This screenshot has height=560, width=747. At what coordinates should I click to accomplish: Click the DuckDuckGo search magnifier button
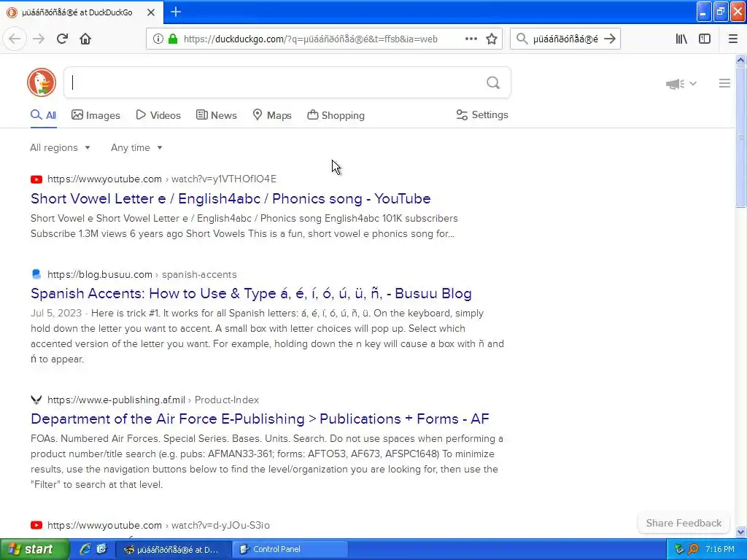(x=493, y=83)
